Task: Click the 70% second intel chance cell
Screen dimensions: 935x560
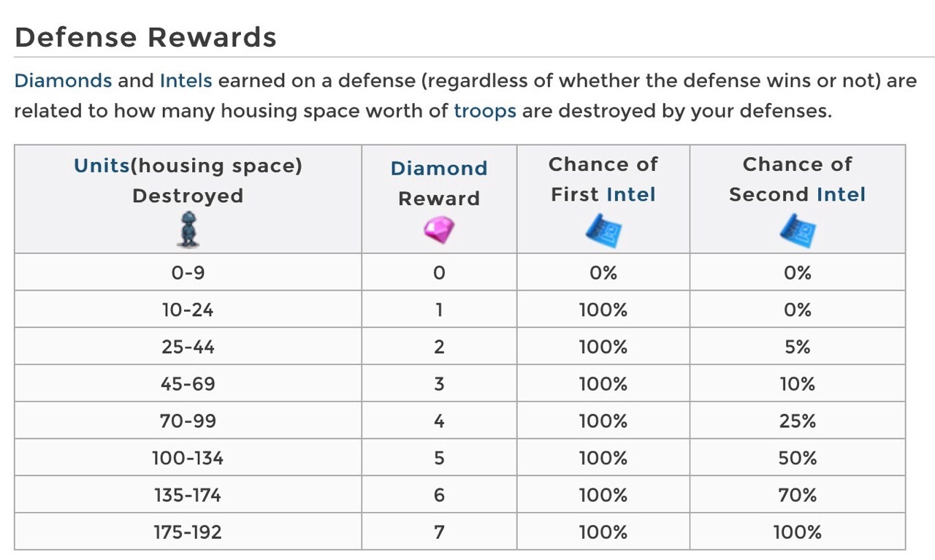Action: pos(798,495)
